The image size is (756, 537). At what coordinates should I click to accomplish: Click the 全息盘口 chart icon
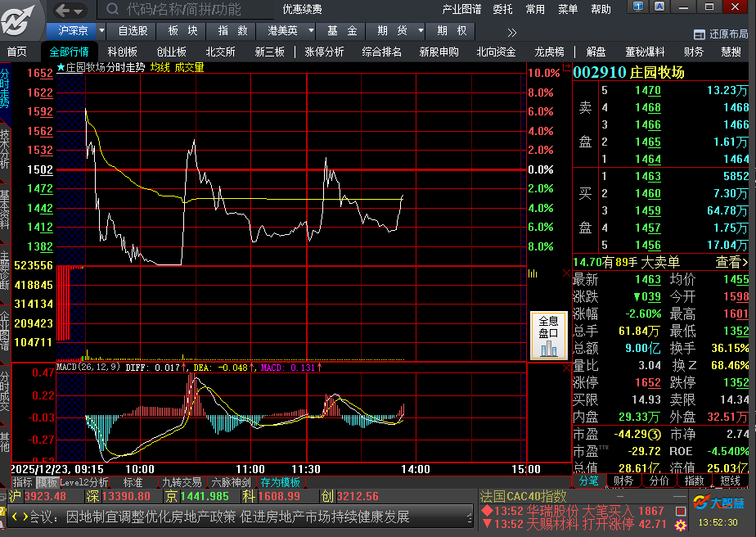pyautogui.click(x=548, y=336)
